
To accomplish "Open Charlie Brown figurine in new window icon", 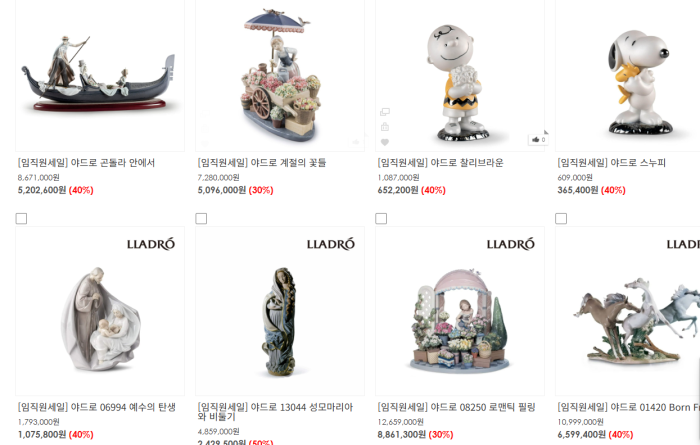I will pyautogui.click(x=384, y=112).
